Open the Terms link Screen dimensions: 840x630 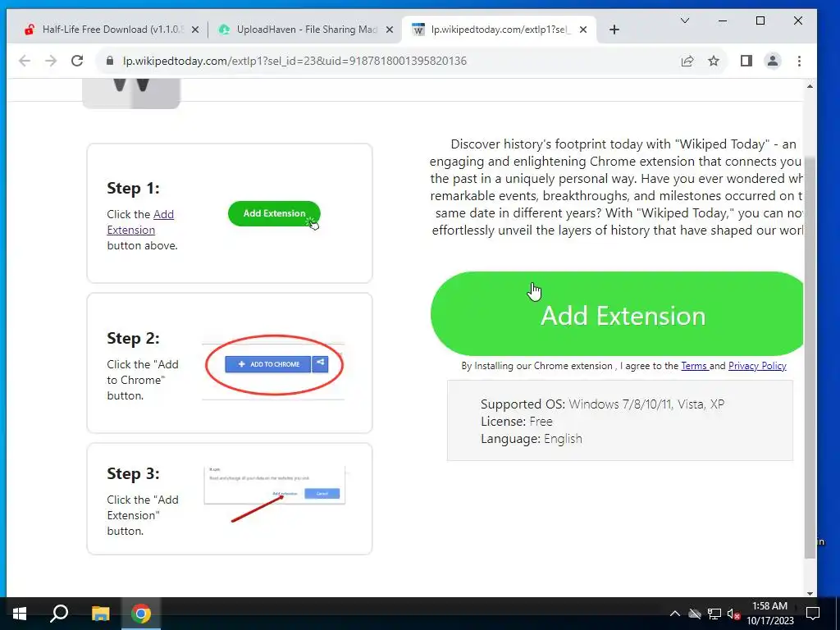(x=695, y=366)
